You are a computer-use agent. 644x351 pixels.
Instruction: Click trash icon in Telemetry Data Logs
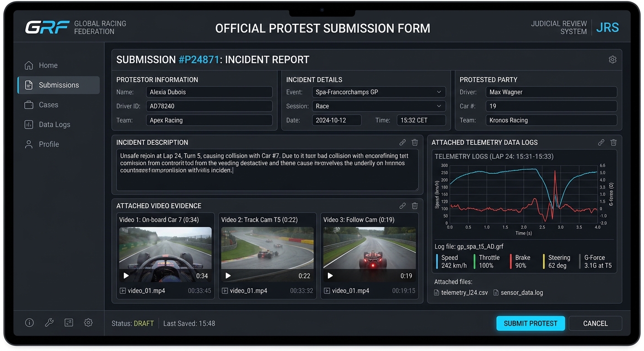(613, 143)
